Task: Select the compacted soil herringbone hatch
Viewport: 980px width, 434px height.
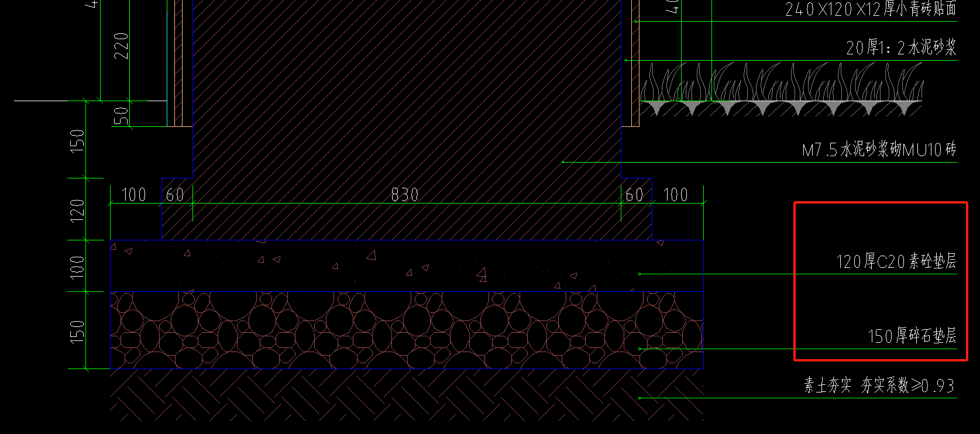Action: coord(407,395)
